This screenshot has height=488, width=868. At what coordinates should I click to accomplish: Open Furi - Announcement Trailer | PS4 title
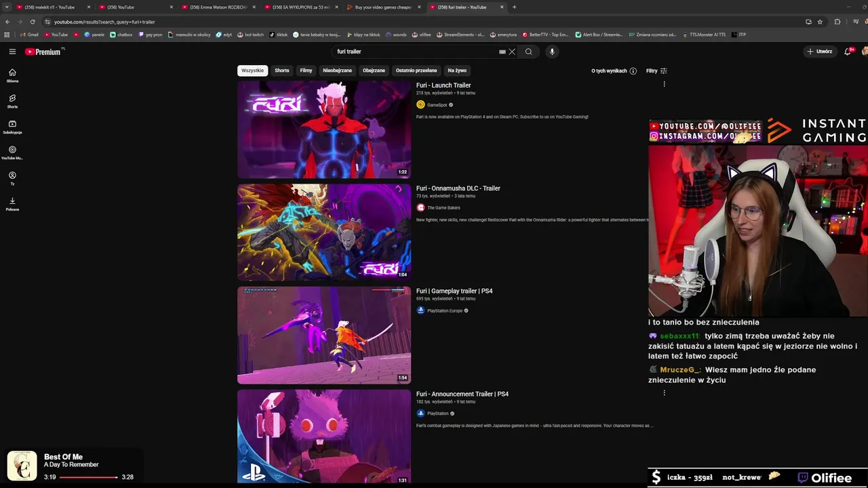(462, 394)
